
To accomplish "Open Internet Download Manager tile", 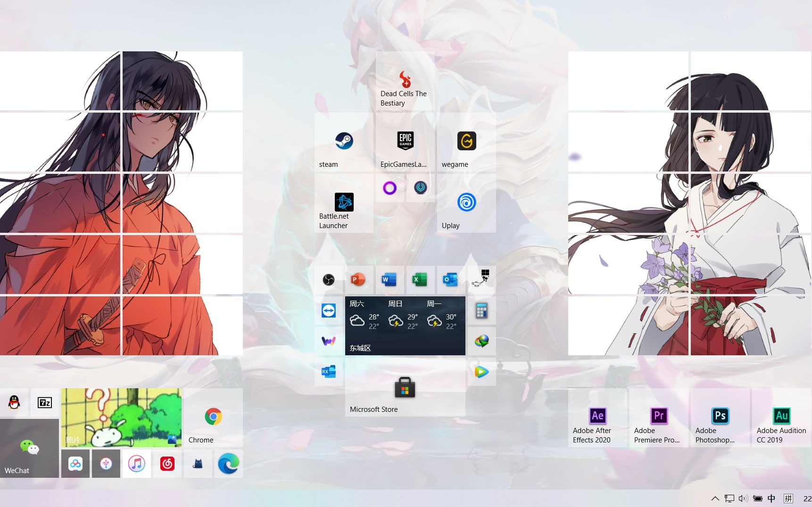I will (x=482, y=341).
